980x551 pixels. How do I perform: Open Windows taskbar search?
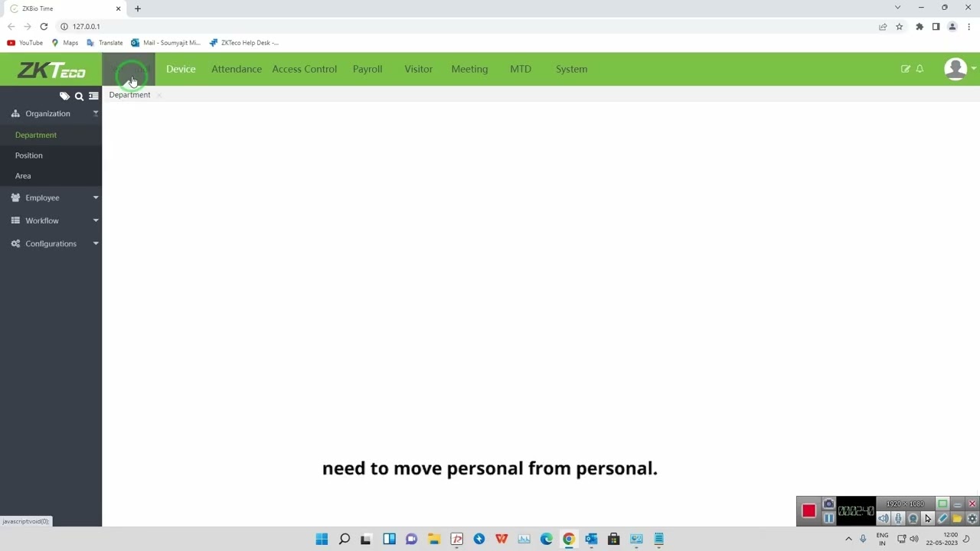coord(345,539)
